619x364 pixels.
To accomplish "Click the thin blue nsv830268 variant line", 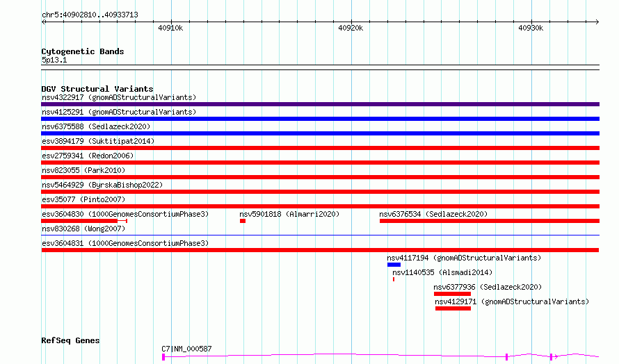I will 320,235.
